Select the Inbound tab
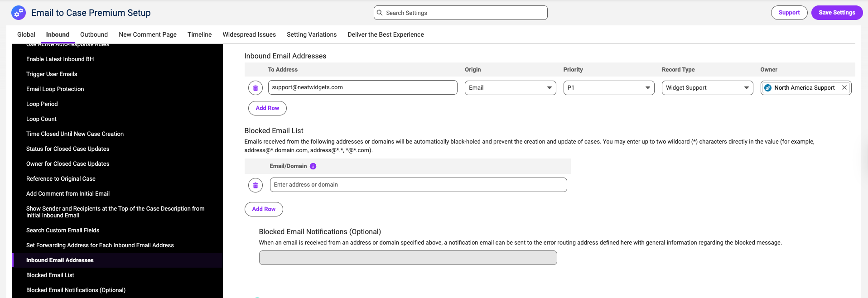This screenshot has height=298, width=868. [x=58, y=34]
